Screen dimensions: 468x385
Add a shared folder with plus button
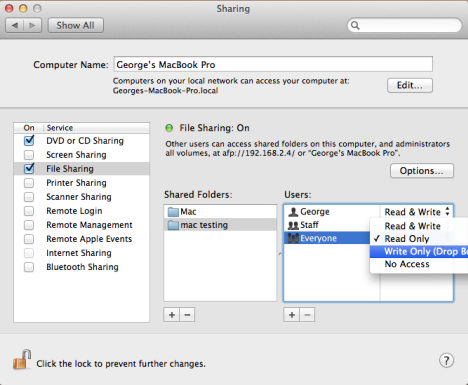click(x=172, y=315)
